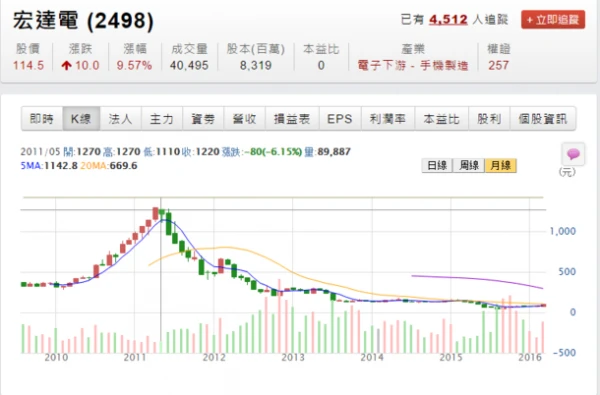Click the 2014 label on the time axis

[x=372, y=357]
